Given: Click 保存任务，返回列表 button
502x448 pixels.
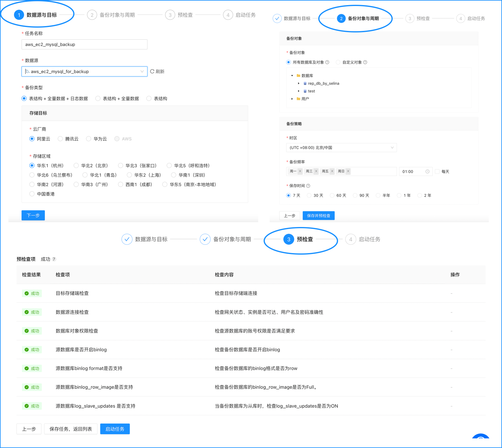Looking at the screenshot, I should click(x=71, y=429).
